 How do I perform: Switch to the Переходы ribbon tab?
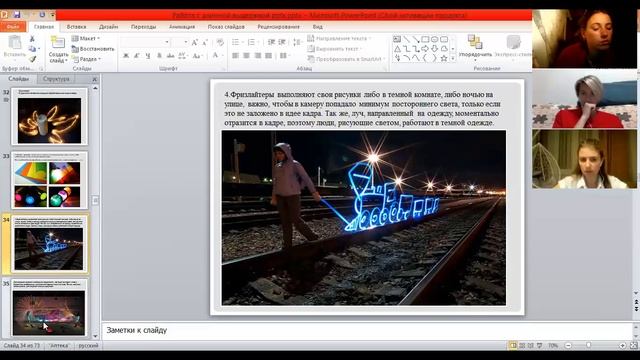click(143, 27)
